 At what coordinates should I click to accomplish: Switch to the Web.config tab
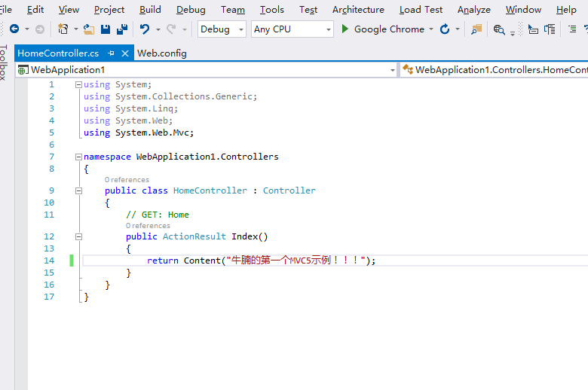tap(161, 53)
